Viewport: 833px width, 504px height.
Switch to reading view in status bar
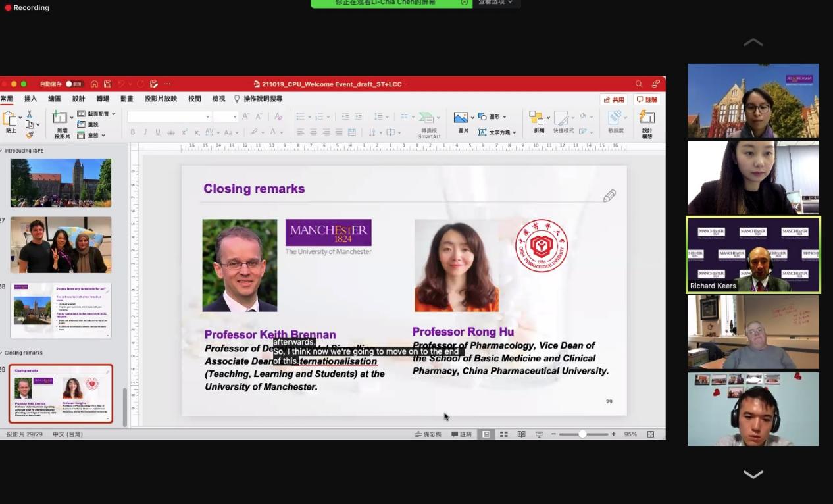pyautogui.click(x=522, y=434)
